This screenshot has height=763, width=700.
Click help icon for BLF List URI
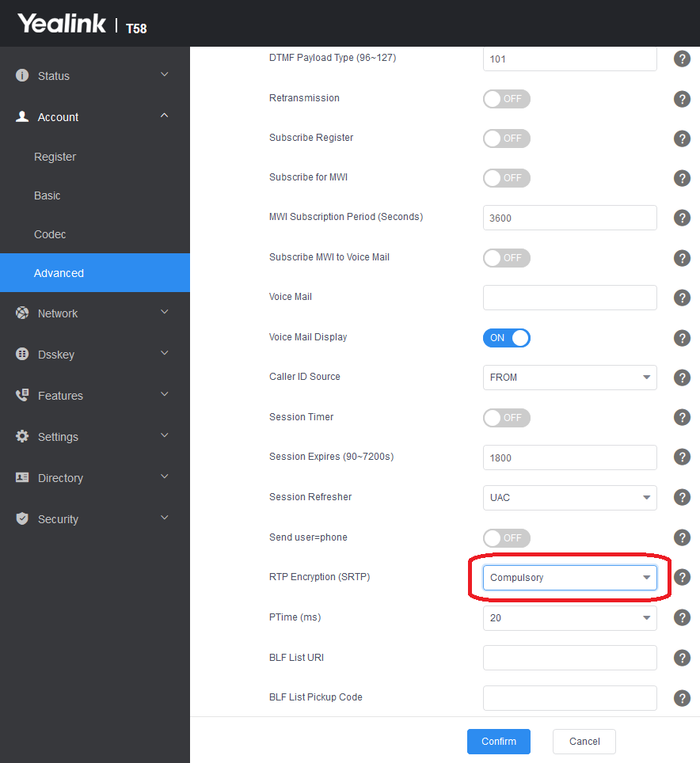tap(682, 658)
